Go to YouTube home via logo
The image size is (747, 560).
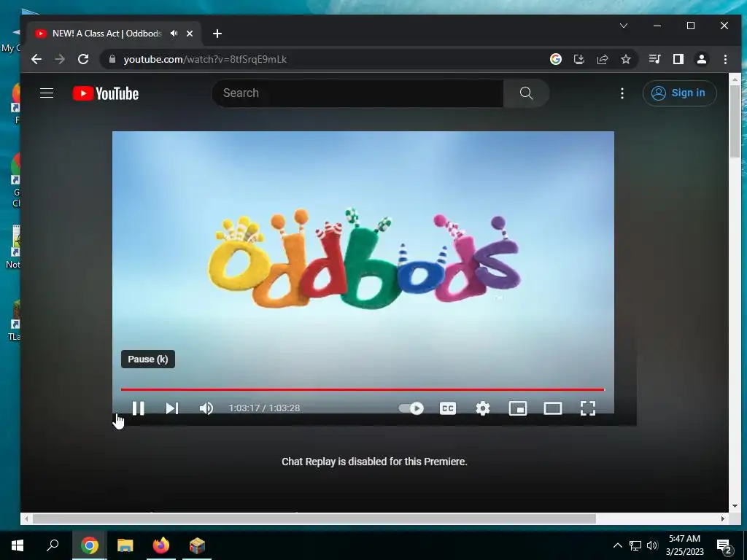(106, 93)
